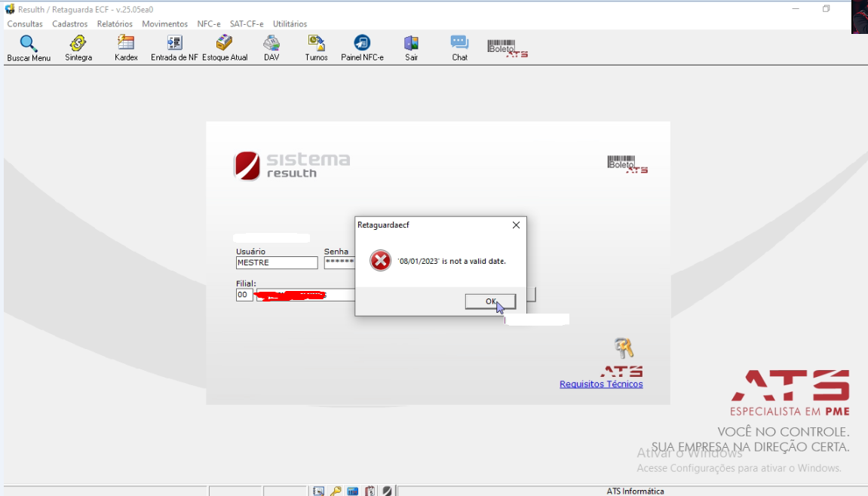Open the Utilitários menu
The height and width of the screenshot is (496, 868).
coord(290,24)
